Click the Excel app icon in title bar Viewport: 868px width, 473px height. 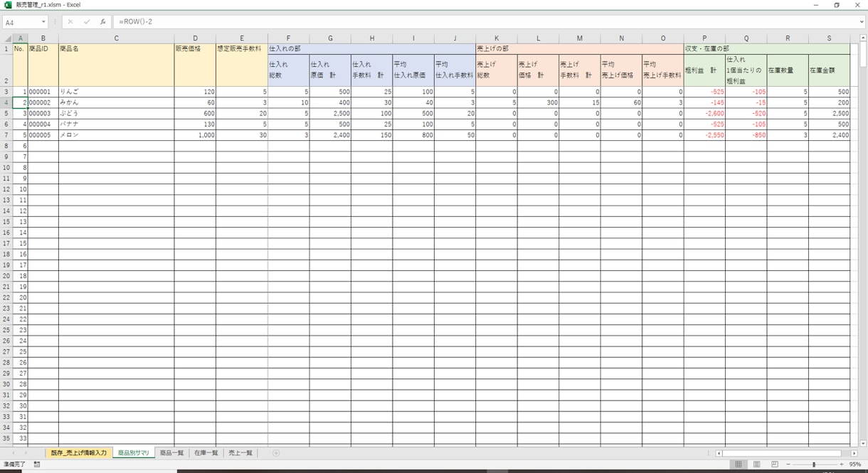coord(7,5)
